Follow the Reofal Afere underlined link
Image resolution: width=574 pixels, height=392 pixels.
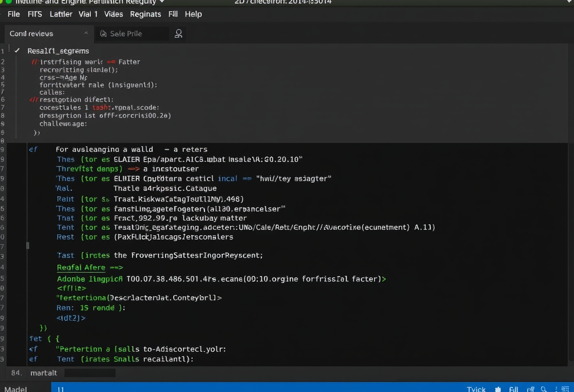click(81, 268)
